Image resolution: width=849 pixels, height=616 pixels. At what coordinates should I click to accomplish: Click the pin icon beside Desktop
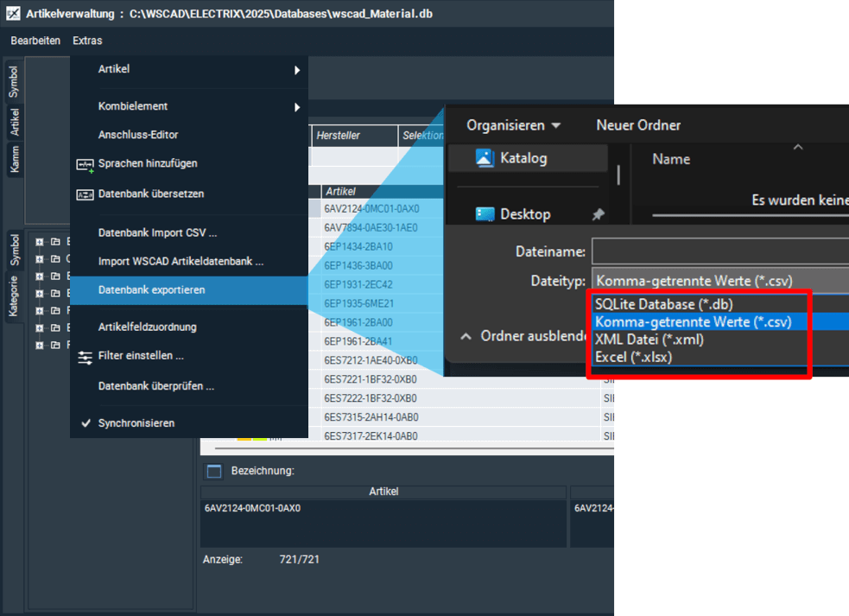point(598,214)
